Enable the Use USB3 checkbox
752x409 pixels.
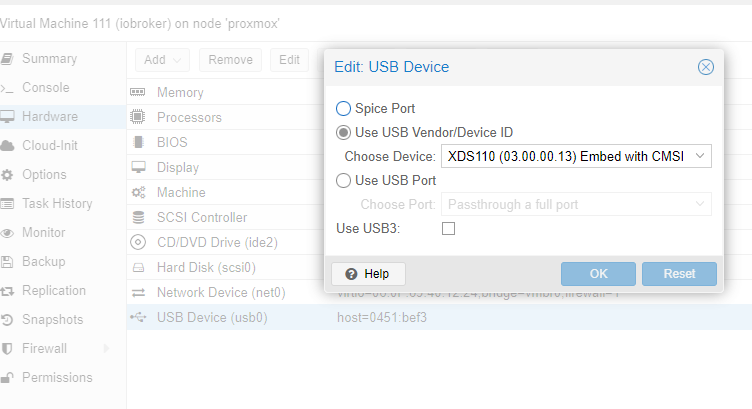point(448,229)
